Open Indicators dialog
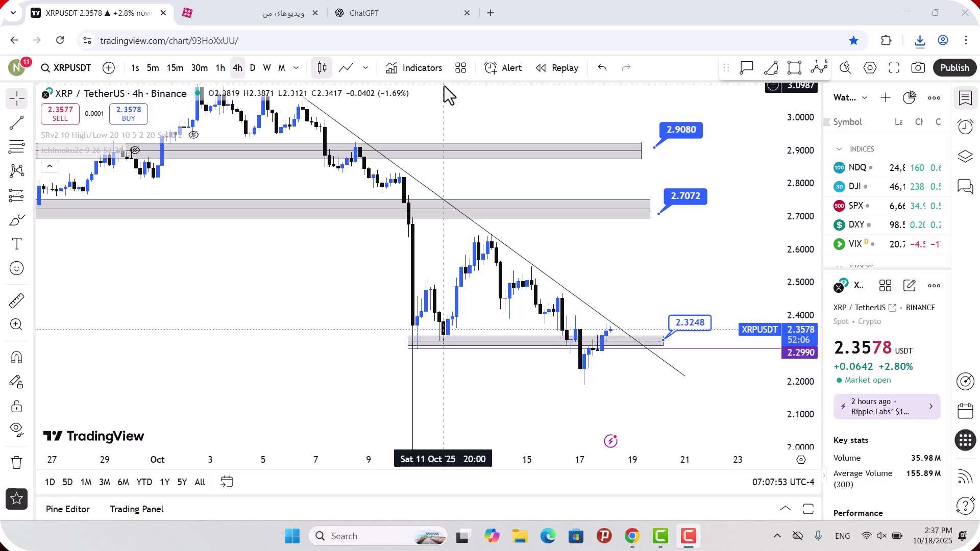Viewport: 980px width, 551px height. coord(413,68)
